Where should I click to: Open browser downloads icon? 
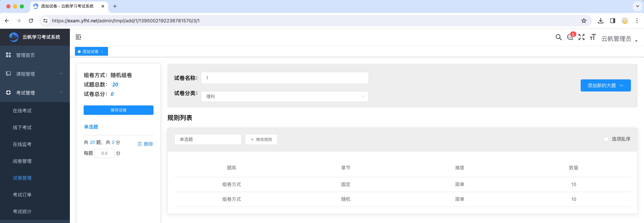coord(600,21)
